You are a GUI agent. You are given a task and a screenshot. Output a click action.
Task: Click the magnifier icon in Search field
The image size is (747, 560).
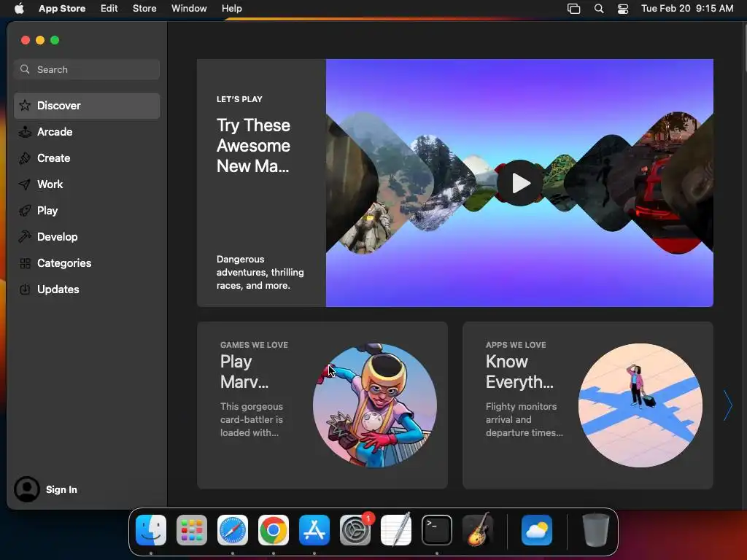pos(25,69)
